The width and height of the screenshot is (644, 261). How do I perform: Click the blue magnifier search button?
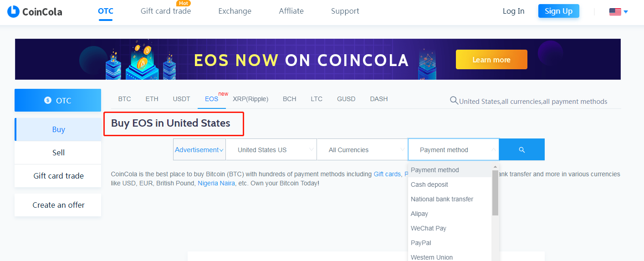[522, 149]
